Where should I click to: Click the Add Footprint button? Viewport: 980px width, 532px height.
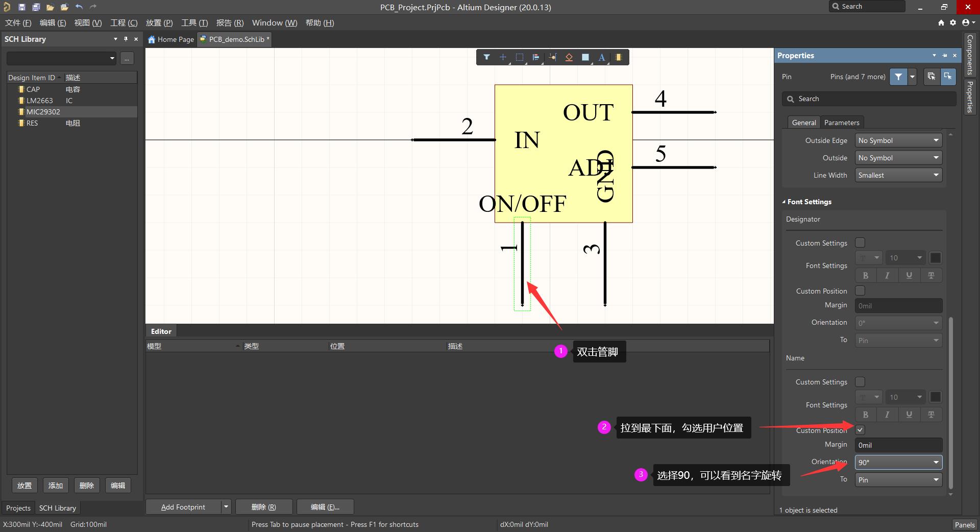pyautogui.click(x=183, y=507)
